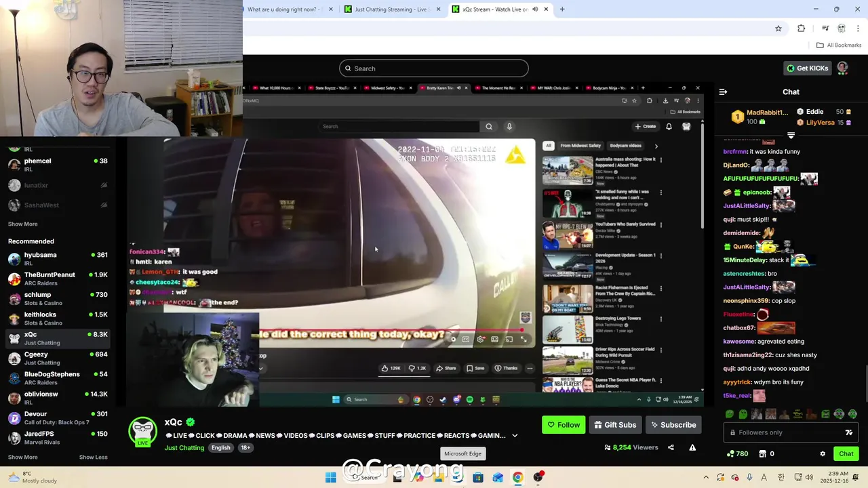
Task: Mute the xQc Stream tab audio icon
Action: tap(535, 9)
